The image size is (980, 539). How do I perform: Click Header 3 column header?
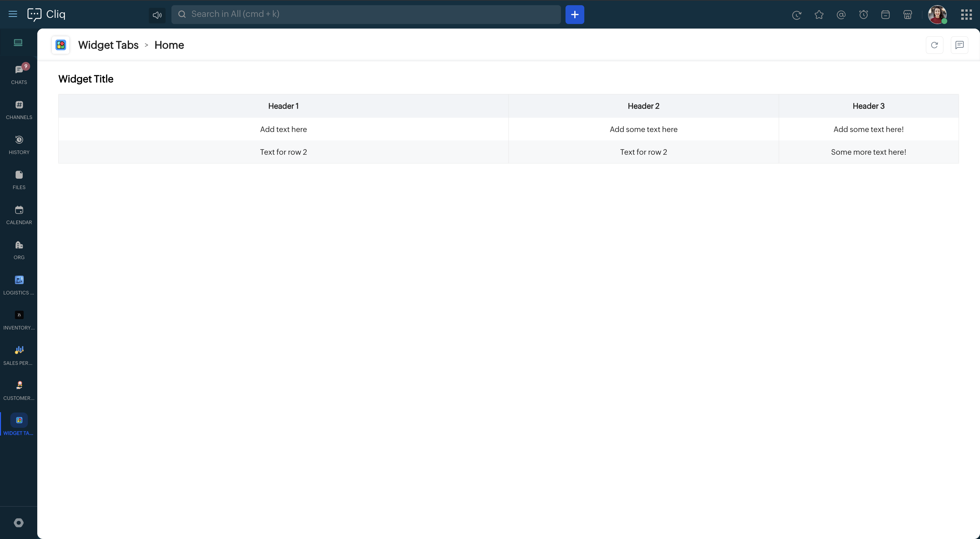tap(869, 106)
